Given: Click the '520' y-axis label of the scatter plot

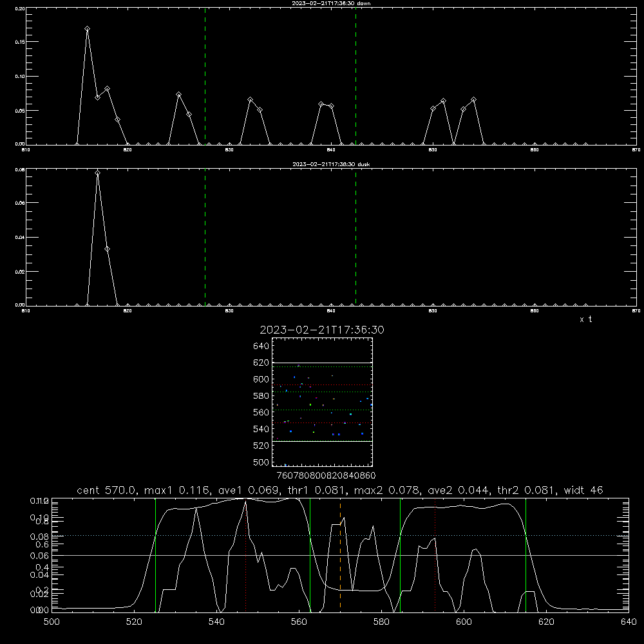Looking at the screenshot, I should (261, 446).
